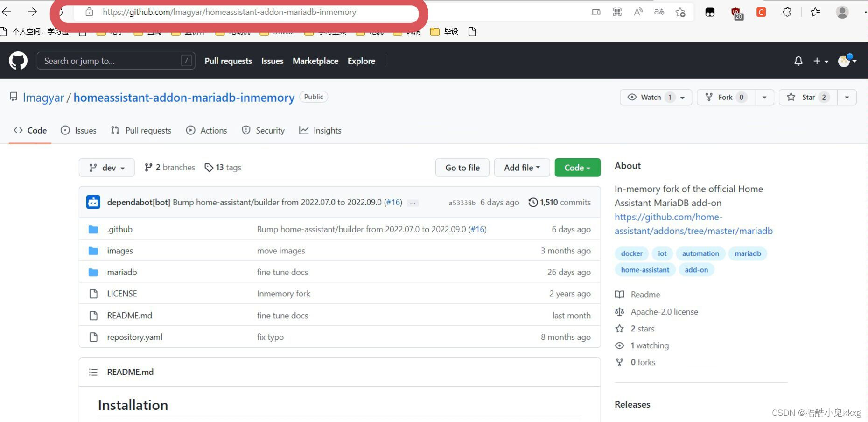Image resolution: width=868 pixels, height=422 pixels.
Task: Open README.md in the file list
Action: [130, 316]
